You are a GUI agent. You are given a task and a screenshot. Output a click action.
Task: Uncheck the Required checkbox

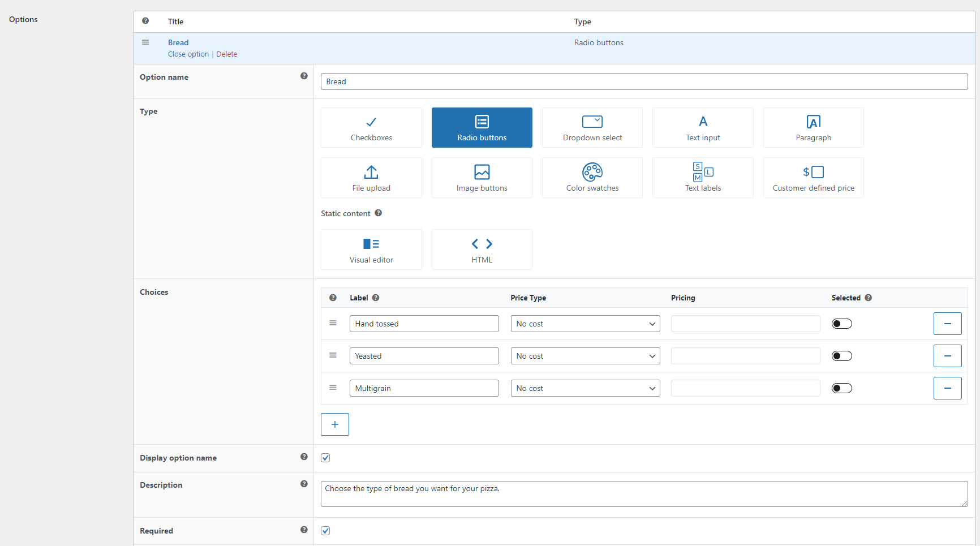325,531
